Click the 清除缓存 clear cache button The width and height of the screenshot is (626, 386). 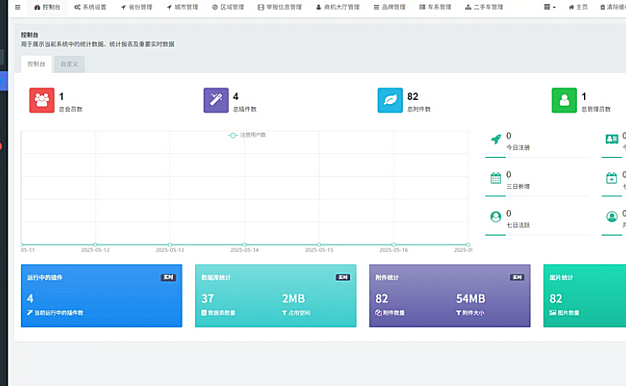(x=613, y=7)
